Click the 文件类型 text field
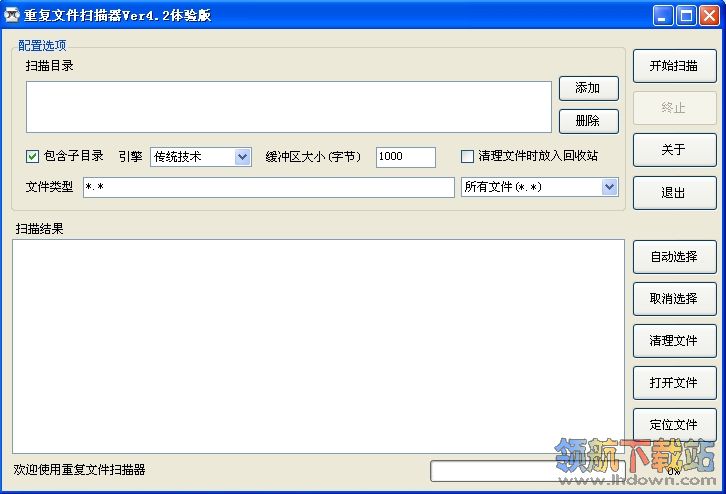Image resolution: width=726 pixels, height=494 pixels. [268, 187]
